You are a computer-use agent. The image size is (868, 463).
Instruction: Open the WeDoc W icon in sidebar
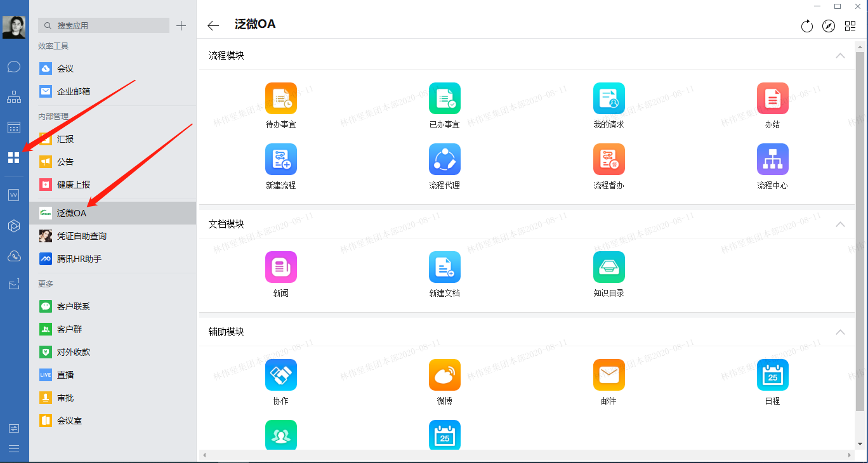tap(14, 195)
